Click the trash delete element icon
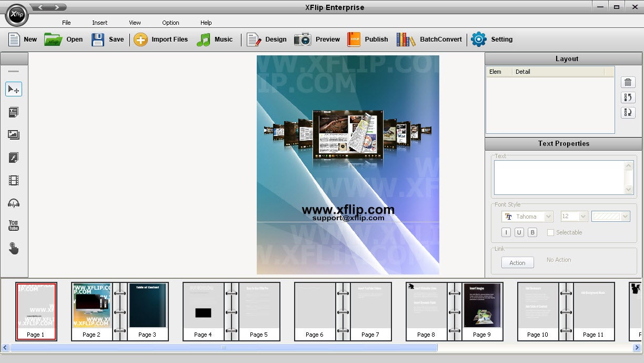 [628, 82]
